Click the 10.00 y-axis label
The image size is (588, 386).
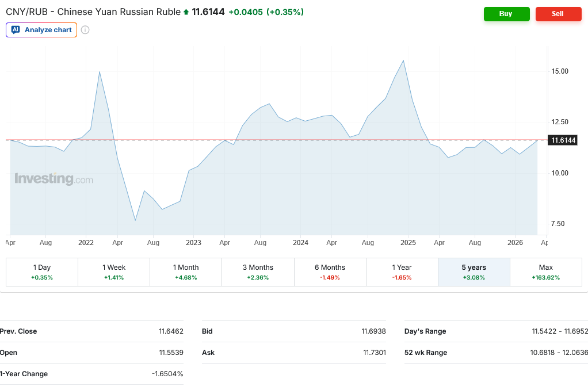coord(559,173)
